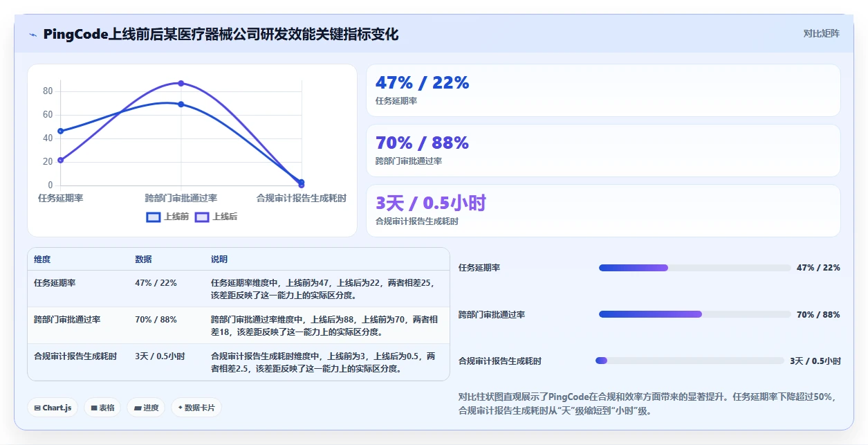Screen dimensions: 868x445
Task: Click the 数据 column header
Action: pos(143,260)
